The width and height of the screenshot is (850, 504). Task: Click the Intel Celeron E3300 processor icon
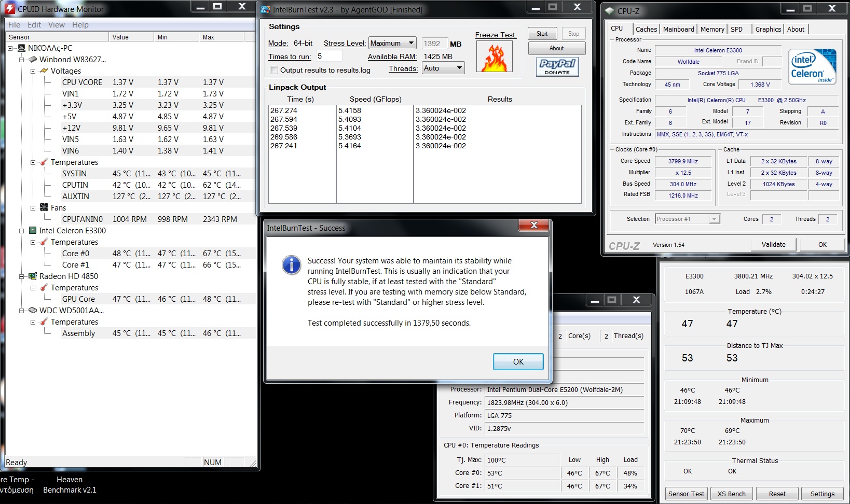pos(33,231)
